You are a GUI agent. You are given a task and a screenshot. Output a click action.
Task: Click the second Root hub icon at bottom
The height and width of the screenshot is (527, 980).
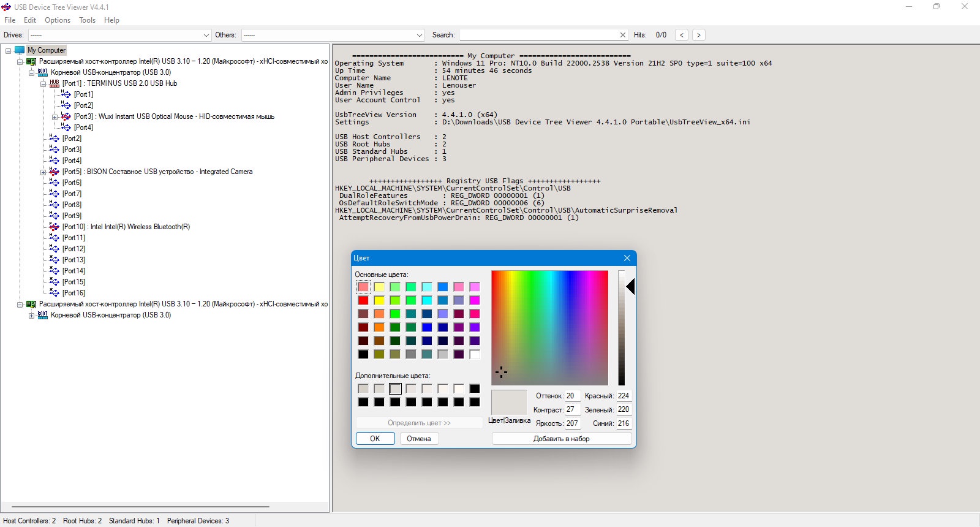[43, 315]
